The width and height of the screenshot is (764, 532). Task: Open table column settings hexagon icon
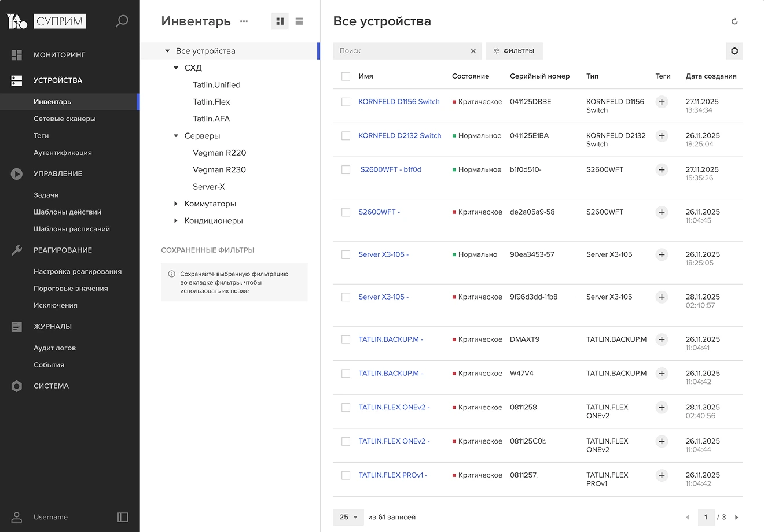734,51
